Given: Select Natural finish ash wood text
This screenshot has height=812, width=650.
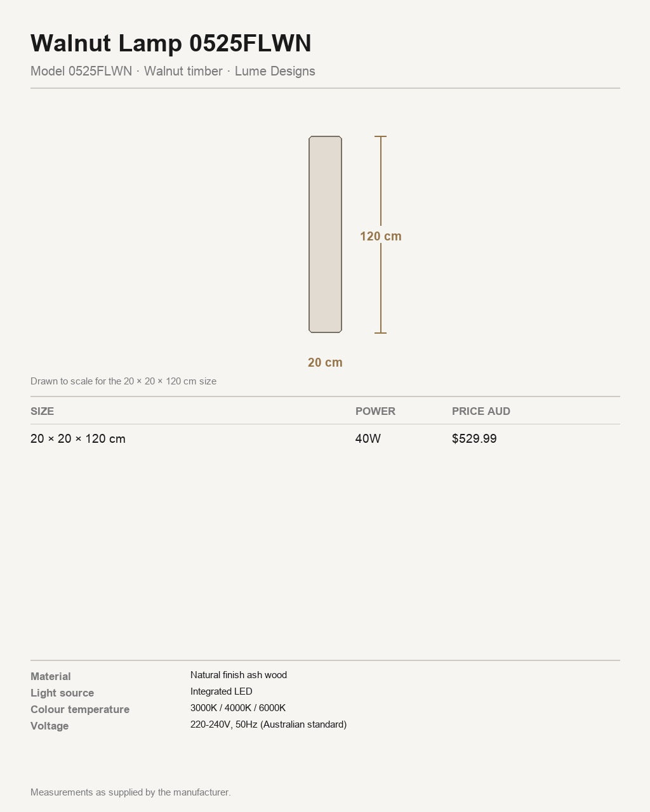Looking at the screenshot, I should point(239,675).
